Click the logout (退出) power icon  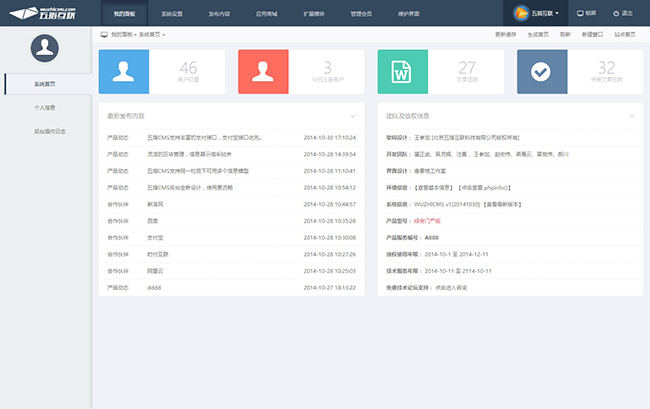click(617, 14)
